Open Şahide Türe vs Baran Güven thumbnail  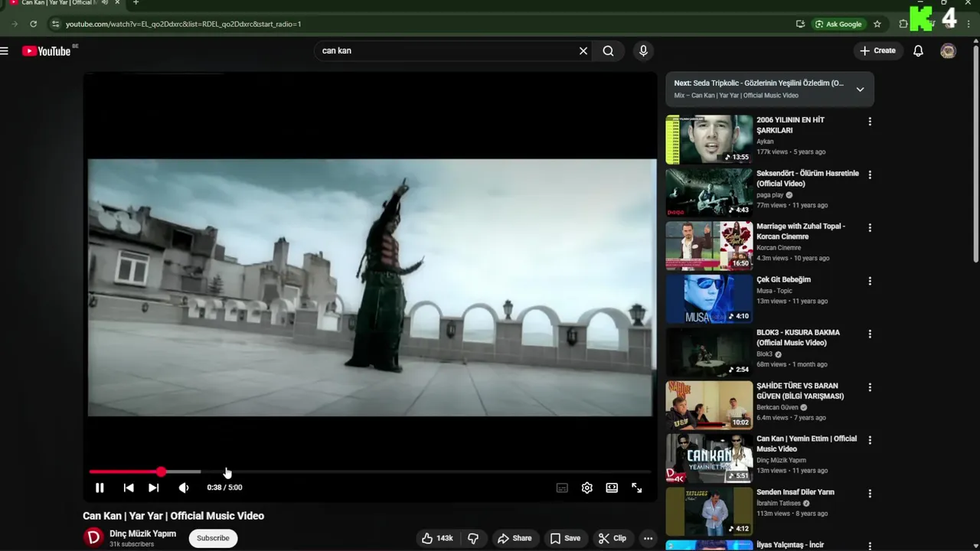[709, 405]
